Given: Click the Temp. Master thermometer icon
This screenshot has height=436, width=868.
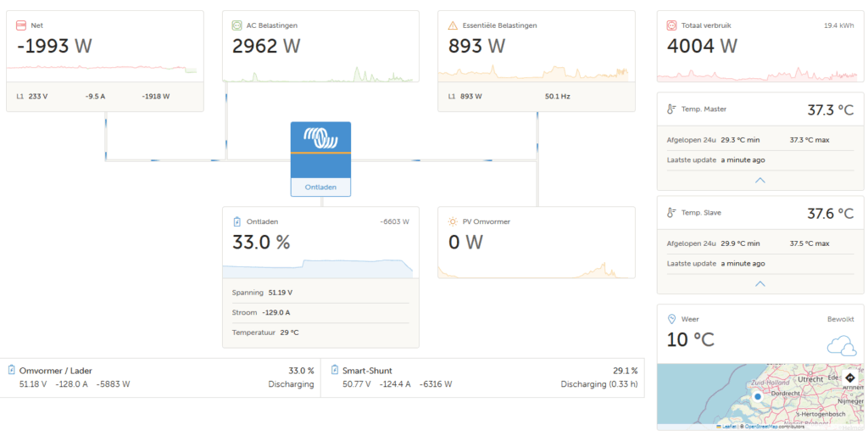Looking at the screenshot, I should point(671,109).
